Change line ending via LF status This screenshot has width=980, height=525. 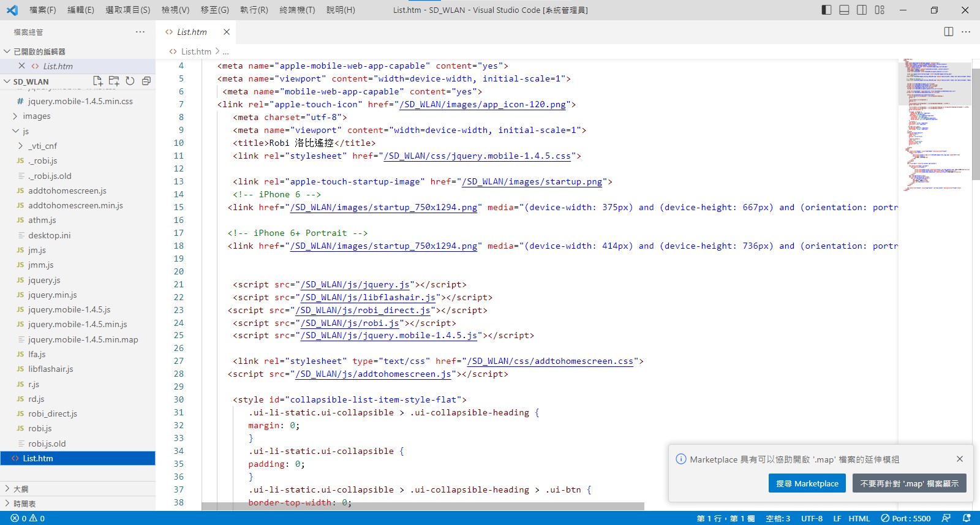click(x=837, y=518)
